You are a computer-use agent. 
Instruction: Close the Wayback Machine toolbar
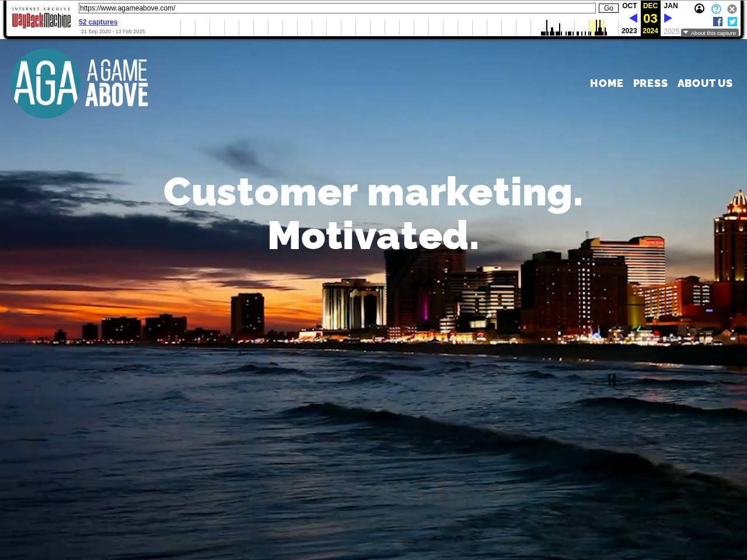(x=732, y=9)
